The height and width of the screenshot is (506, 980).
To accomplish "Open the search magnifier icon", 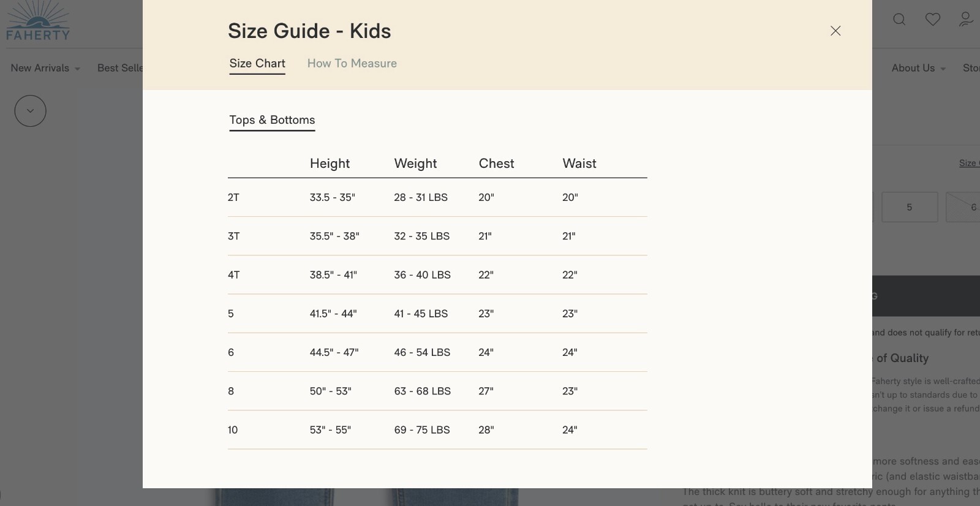I will [x=899, y=20].
